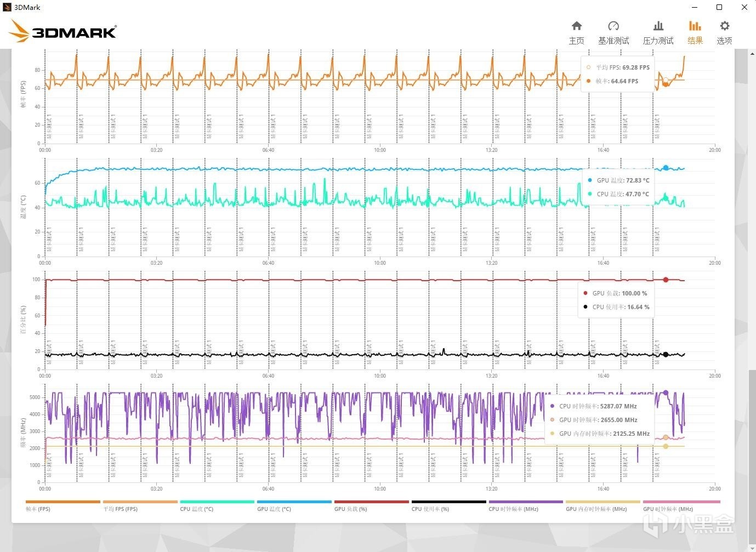Click the tooltip value GPU 内存时钟频率: 2125.25 MHz
Screen dimensions: 756x552
click(604, 434)
